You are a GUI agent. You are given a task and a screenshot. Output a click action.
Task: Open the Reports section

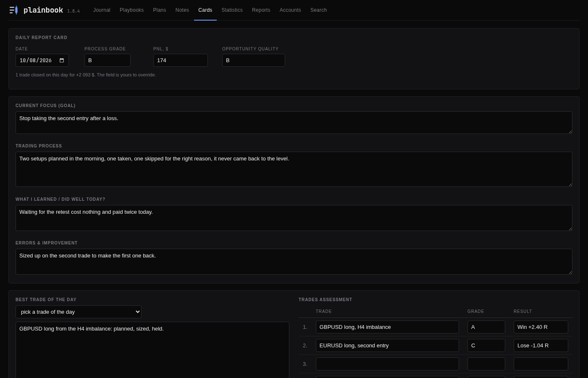(261, 10)
